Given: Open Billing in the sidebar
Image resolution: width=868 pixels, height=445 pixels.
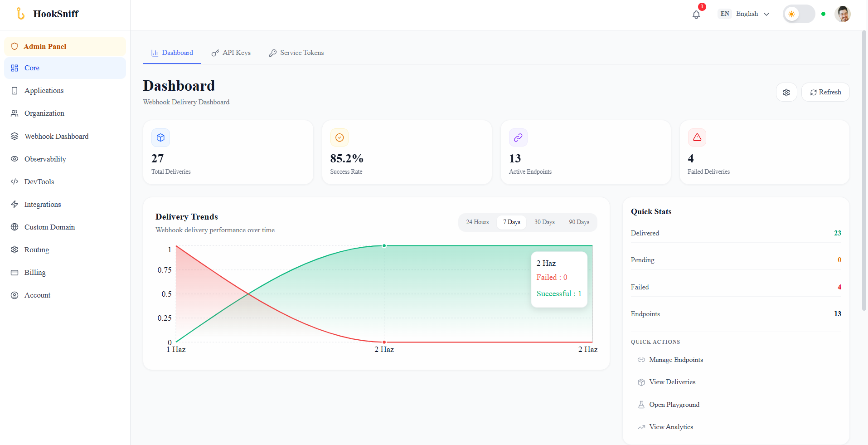Looking at the screenshot, I should click(65, 272).
